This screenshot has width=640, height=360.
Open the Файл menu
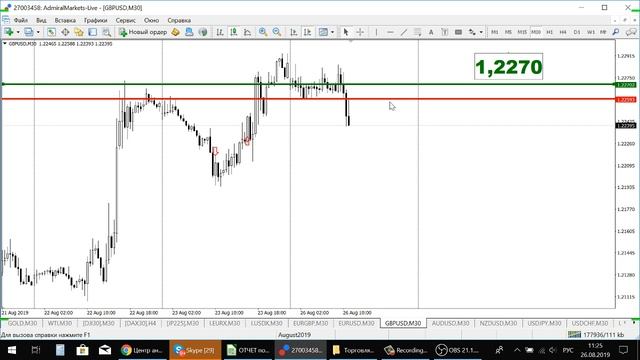[x=20, y=20]
